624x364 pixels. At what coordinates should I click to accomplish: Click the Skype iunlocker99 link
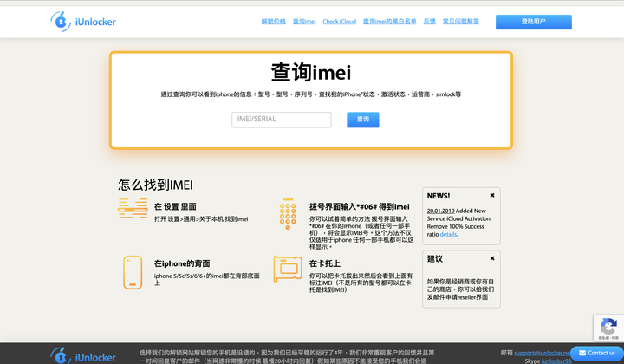point(556,361)
